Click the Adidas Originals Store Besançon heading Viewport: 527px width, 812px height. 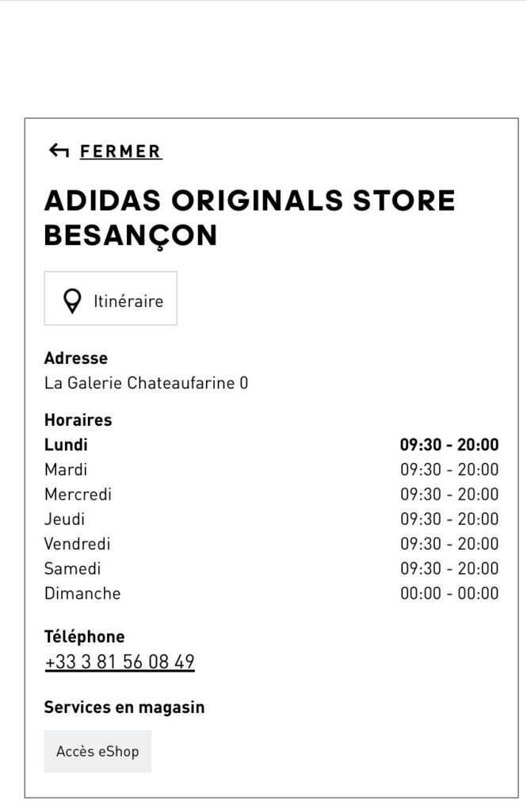(250, 218)
